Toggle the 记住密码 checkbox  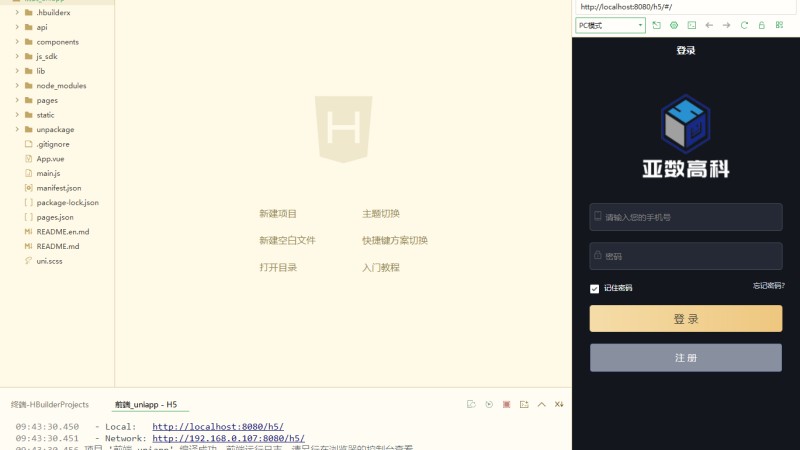[594, 289]
